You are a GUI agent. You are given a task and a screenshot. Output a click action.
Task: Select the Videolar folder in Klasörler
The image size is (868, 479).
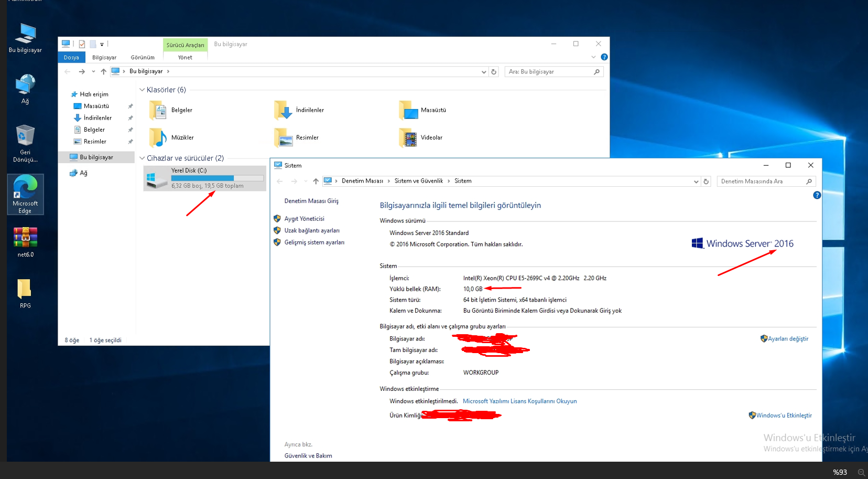[x=421, y=137]
